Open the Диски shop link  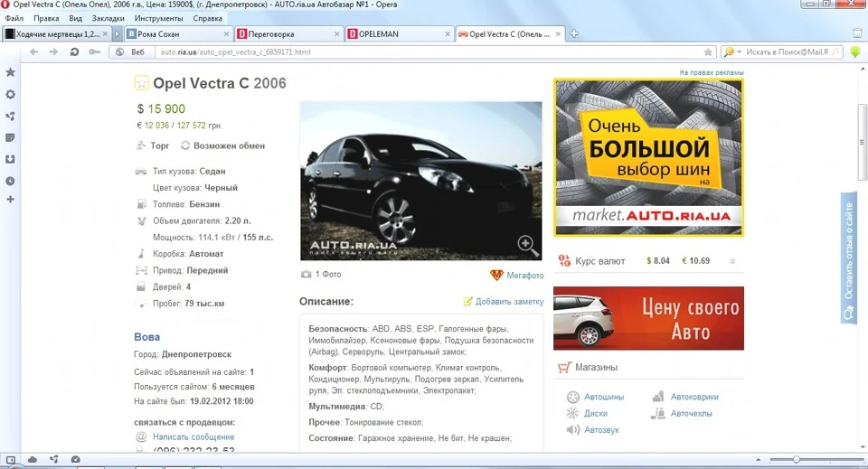coord(596,413)
